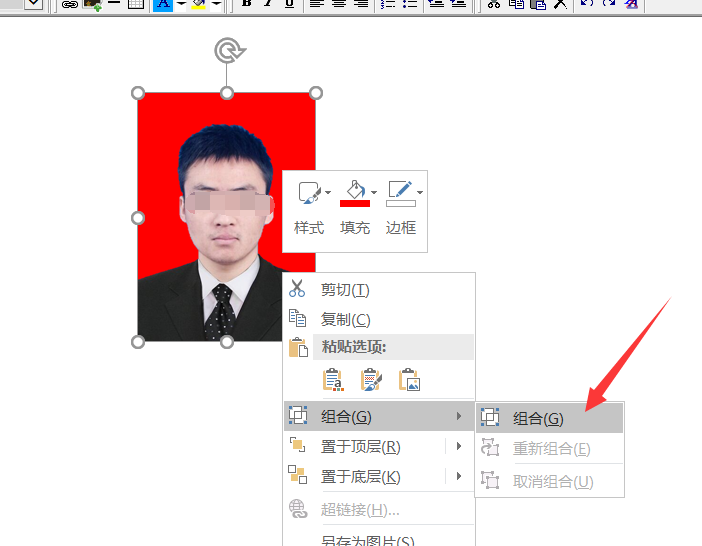The width and height of the screenshot is (702, 546).
Task: Open the 边框 dropdown arrow
Action: pyautogui.click(x=420, y=192)
